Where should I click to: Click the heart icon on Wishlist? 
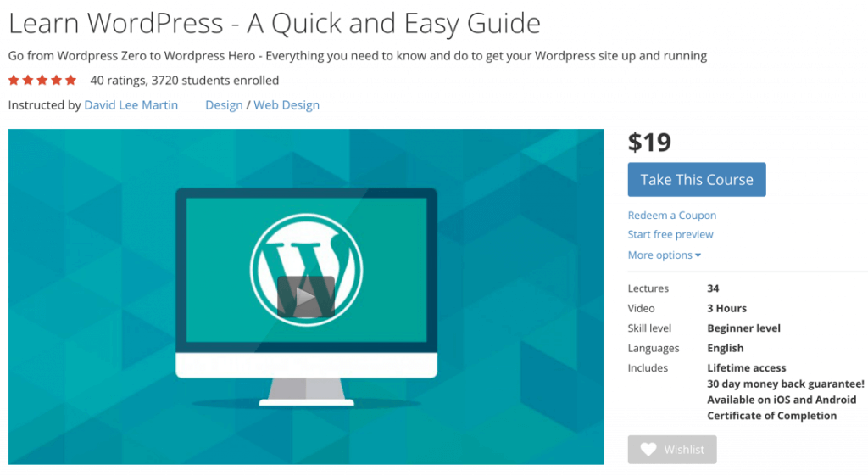tap(648, 450)
